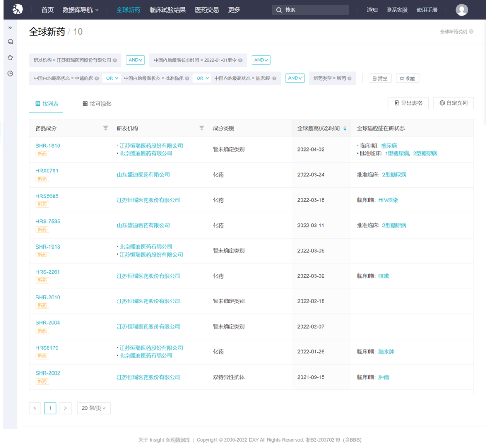Viewport: 486px width, 448px height.
Task: Open 联系客服 link in header
Action: (397, 10)
